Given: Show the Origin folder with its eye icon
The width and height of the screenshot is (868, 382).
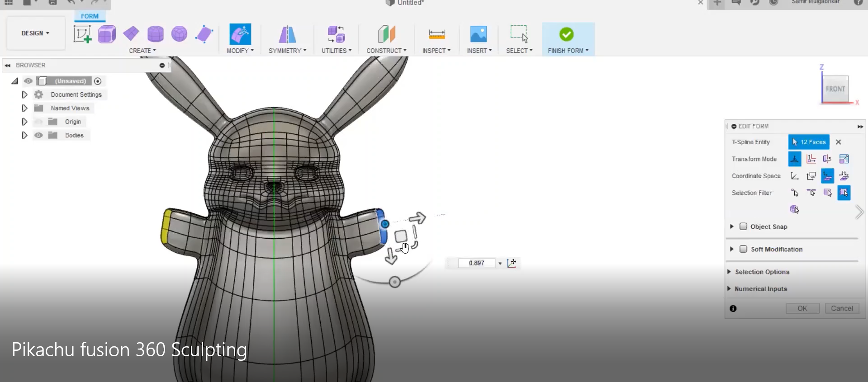Looking at the screenshot, I should coord(38,122).
